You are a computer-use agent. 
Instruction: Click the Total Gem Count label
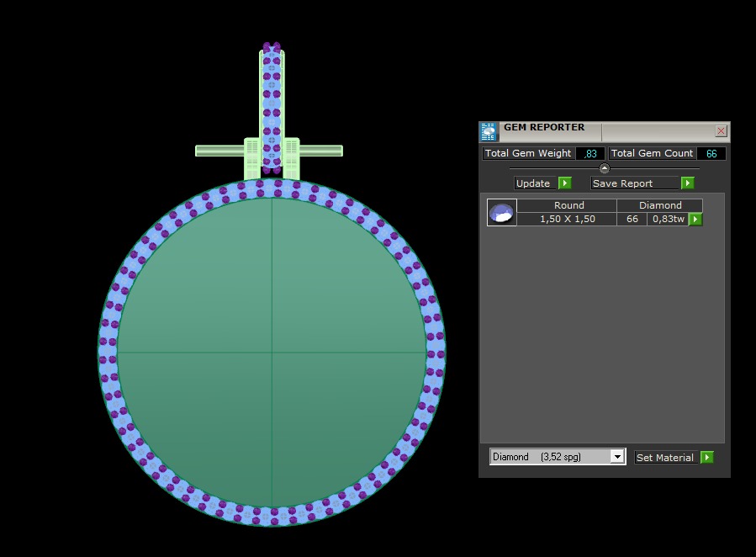(x=652, y=153)
